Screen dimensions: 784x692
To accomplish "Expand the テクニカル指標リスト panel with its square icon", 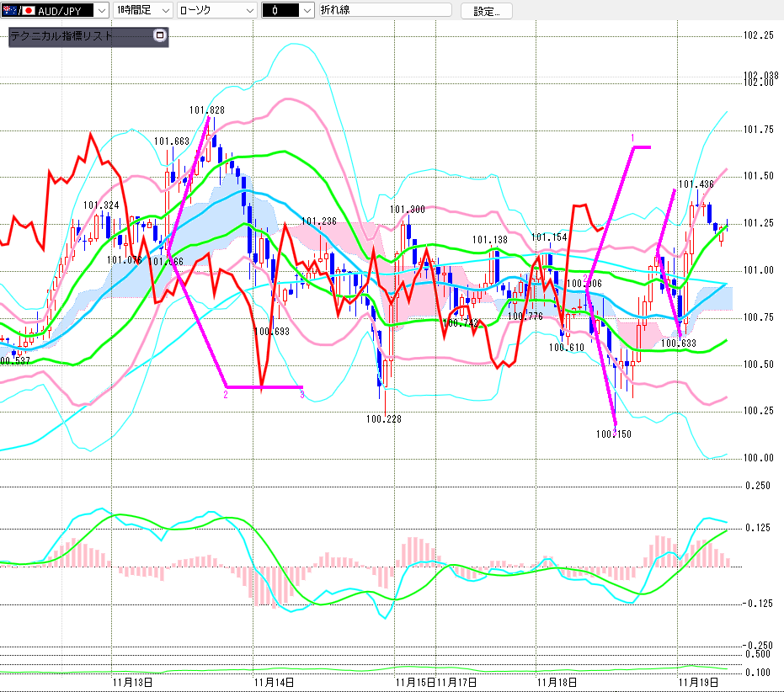I will pyautogui.click(x=160, y=36).
